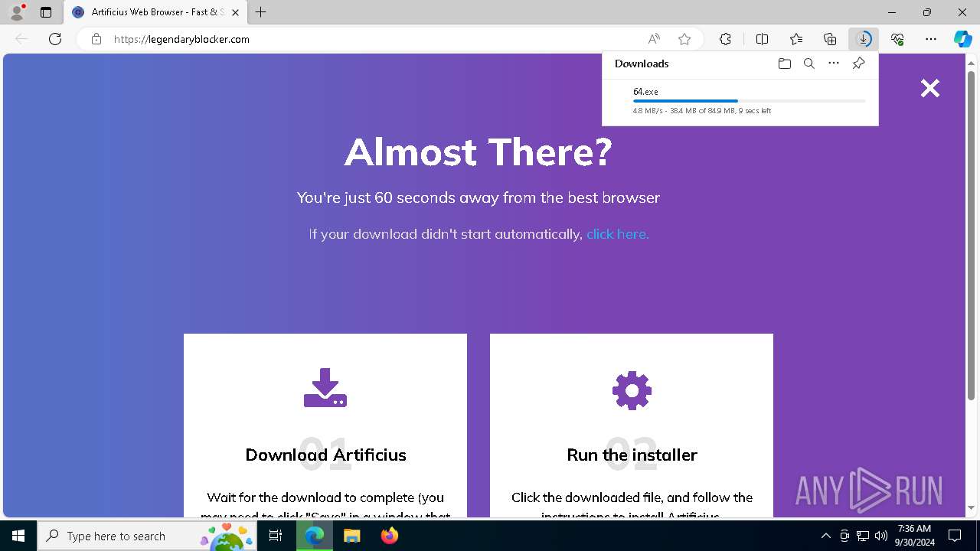Refresh the current page

click(55, 39)
